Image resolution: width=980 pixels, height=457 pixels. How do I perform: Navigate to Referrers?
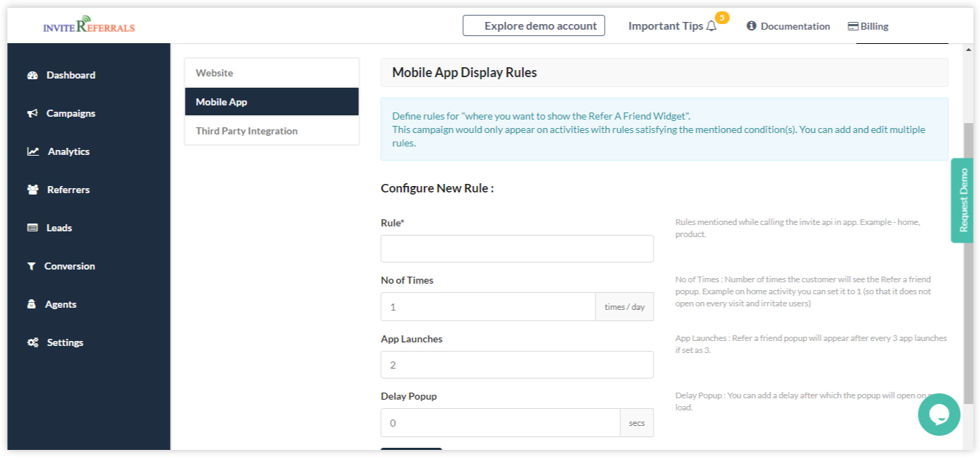tap(69, 190)
